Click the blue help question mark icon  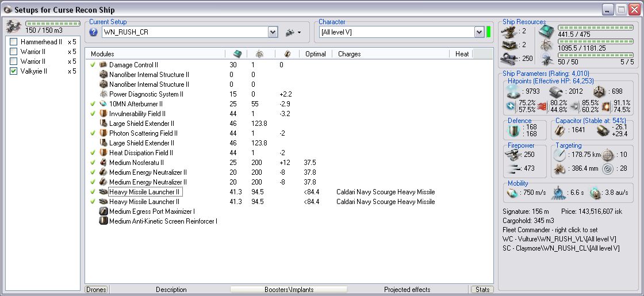click(x=93, y=32)
